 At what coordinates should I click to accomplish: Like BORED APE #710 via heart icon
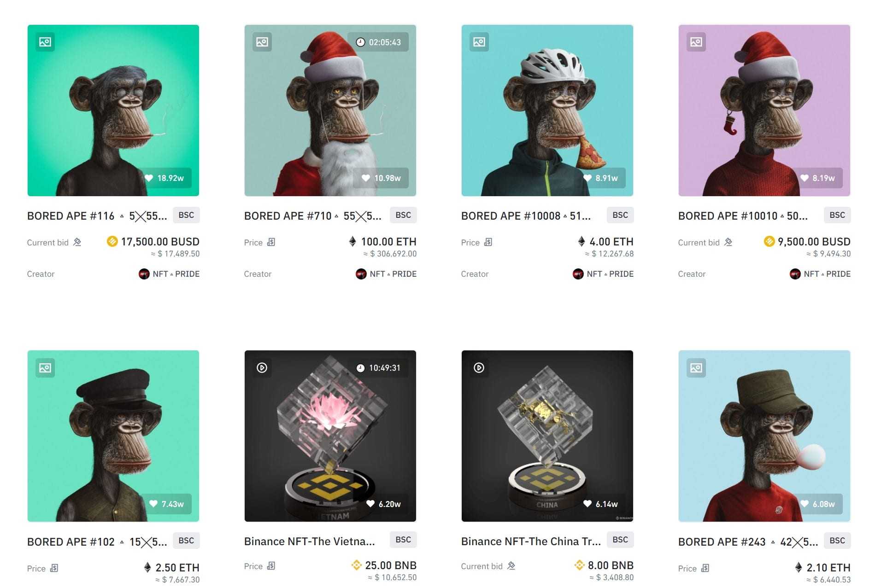pyautogui.click(x=366, y=178)
